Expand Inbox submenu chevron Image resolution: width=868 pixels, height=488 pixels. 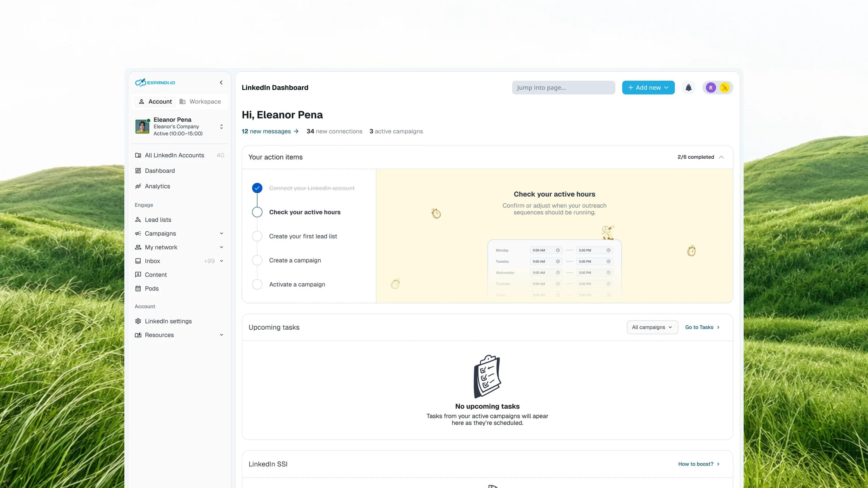coord(221,261)
